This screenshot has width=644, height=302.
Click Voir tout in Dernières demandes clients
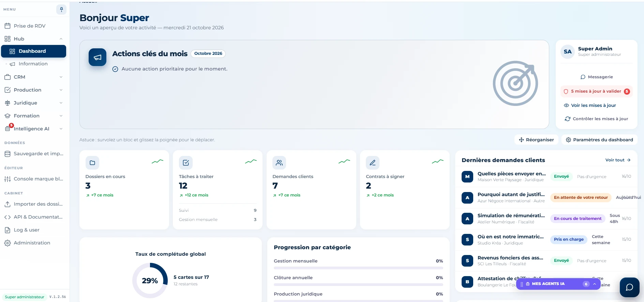[618, 160]
